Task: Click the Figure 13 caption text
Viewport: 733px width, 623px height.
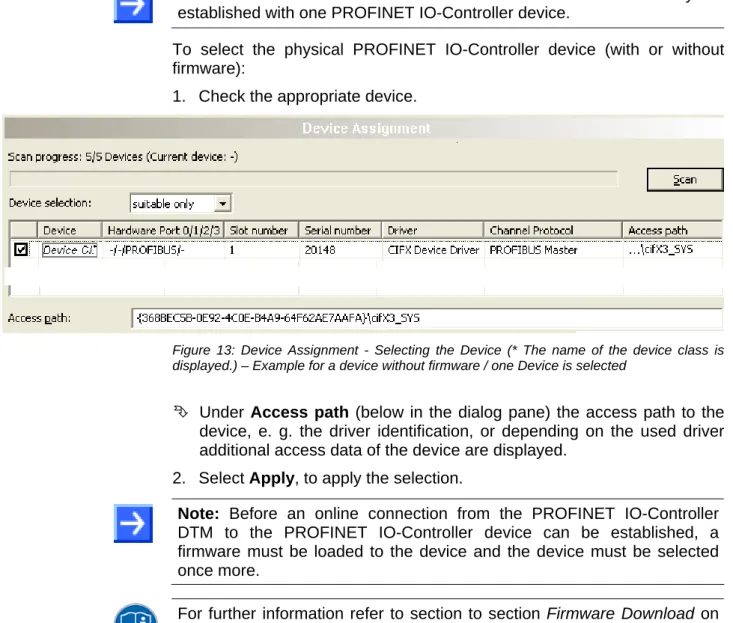Action: point(448,358)
